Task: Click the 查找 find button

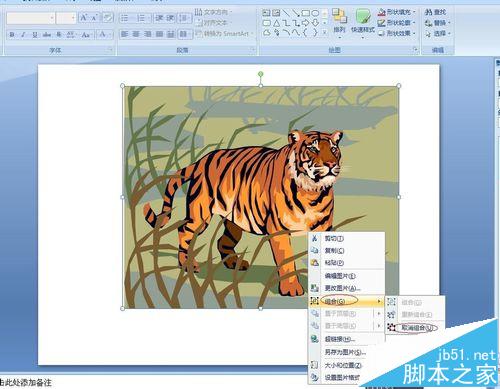Action: click(435, 12)
